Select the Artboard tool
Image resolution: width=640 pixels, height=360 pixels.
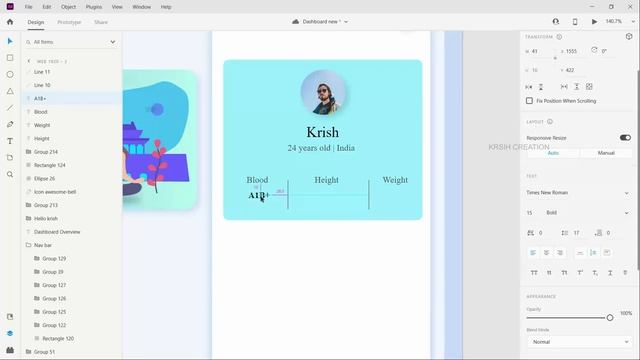(10, 158)
